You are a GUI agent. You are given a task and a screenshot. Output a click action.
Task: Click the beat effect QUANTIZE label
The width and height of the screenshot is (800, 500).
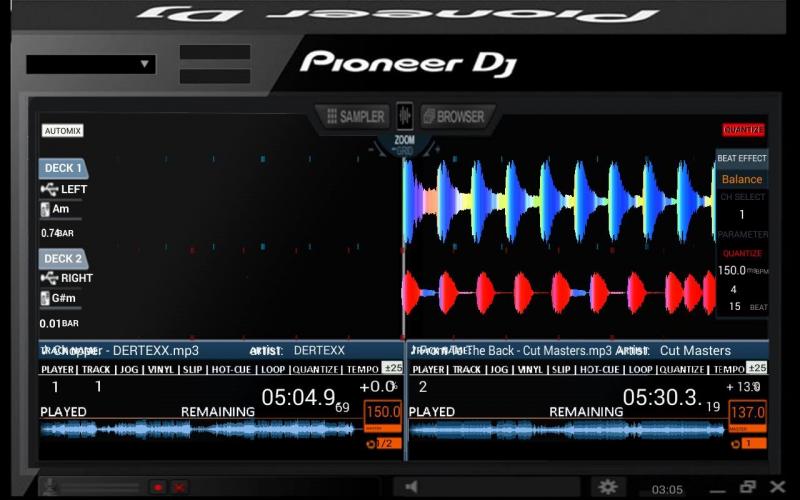coord(742,254)
